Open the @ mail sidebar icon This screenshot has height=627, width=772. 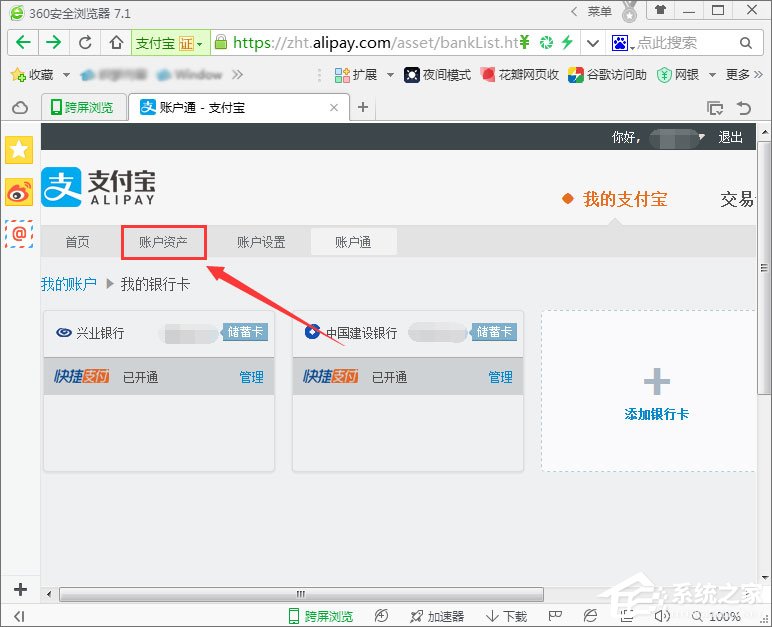19,234
